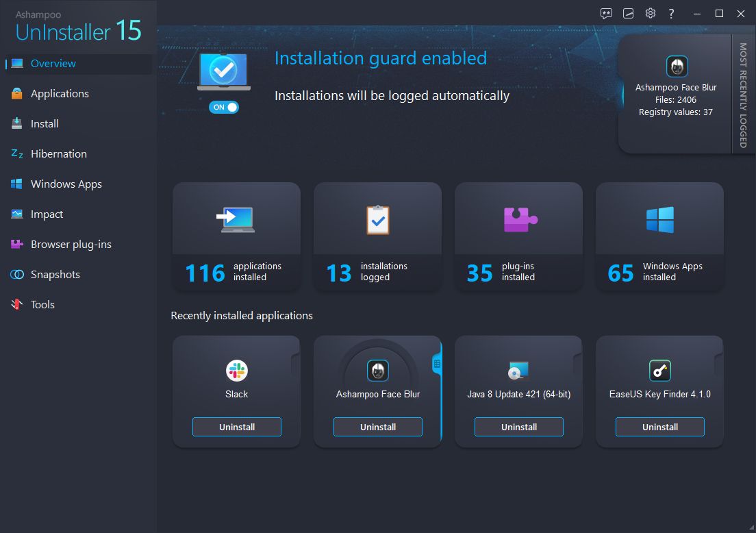The height and width of the screenshot is (533, 756).
Task: Open the 116 applications installed card
Action: [236, 236]
